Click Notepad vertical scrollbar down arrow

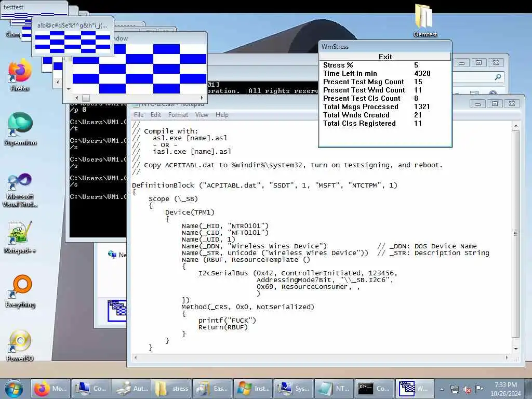coord(516,349)
